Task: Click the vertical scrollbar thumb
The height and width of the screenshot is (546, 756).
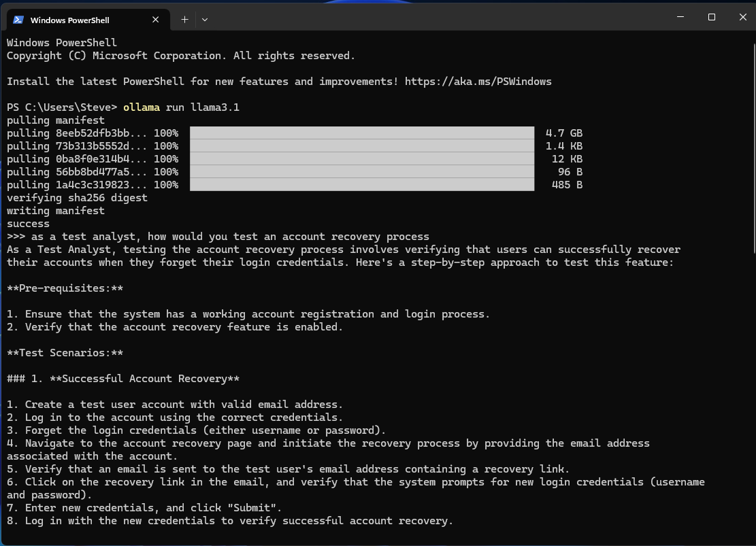Action: pyautogui.click(x=754, y=148)
